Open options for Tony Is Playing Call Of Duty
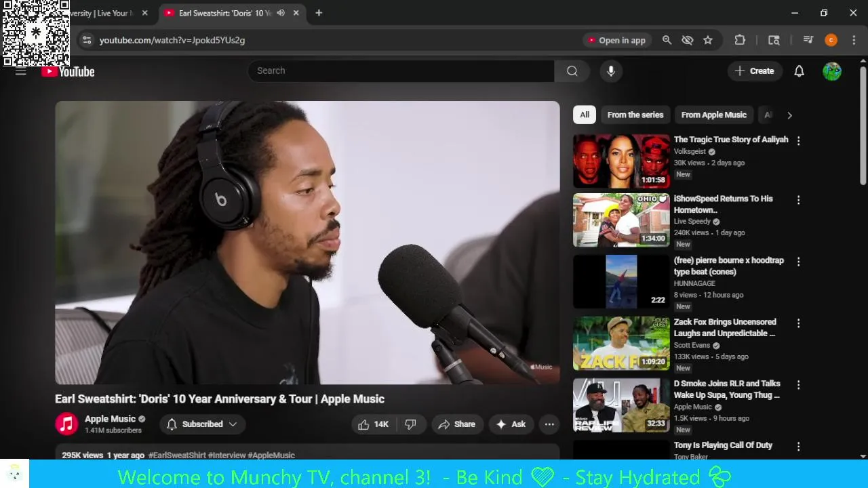The image size is (868, 488). click(x=798, y=447)
